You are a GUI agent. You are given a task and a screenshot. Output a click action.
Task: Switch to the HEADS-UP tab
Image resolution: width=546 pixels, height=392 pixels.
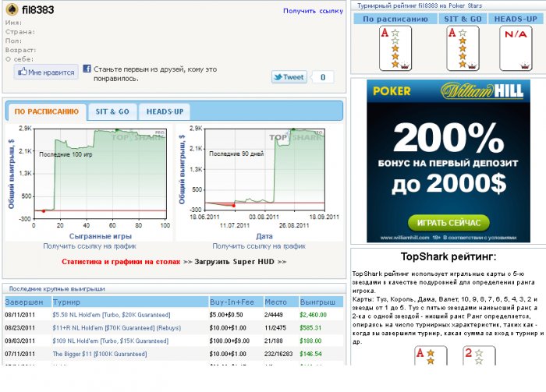165,111
